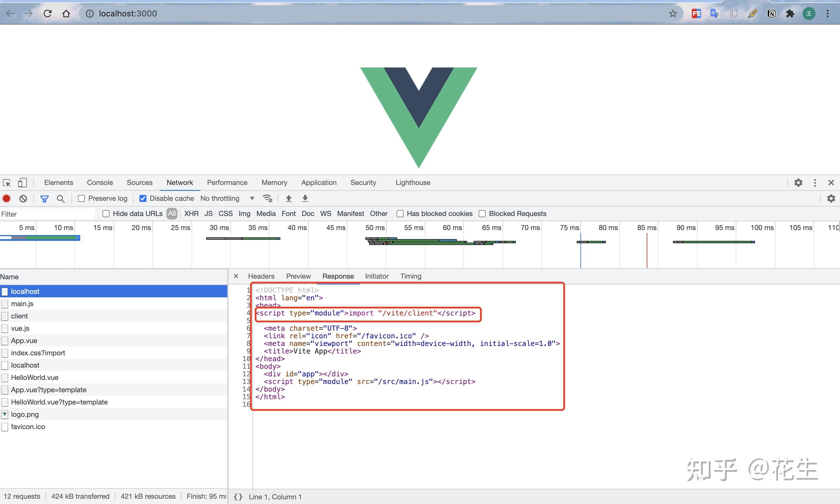
Task: Clear the network log
Action: pos(23,198)
